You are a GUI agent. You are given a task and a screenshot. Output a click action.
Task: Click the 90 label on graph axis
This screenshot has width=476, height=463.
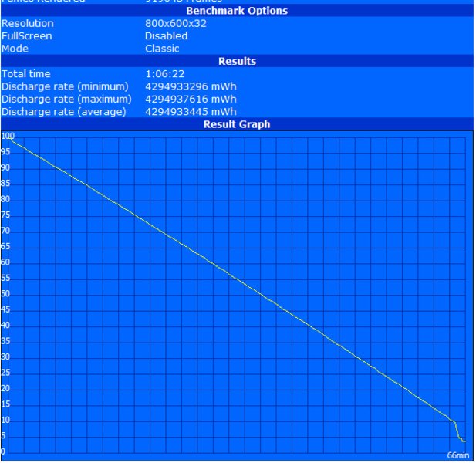click(x=5, y=167)
